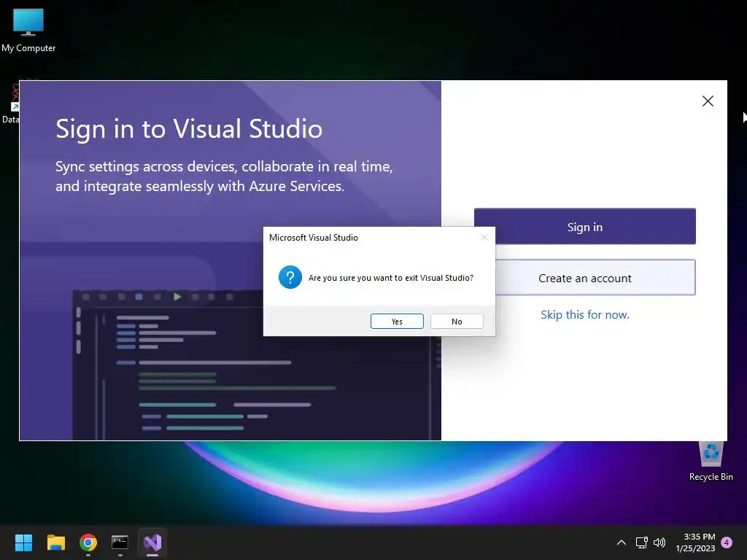Image resolution: width=747 pixels, height=560 pixels.
Task: Select the Recycle Bin desktop icon
Action: click(711, 462)
